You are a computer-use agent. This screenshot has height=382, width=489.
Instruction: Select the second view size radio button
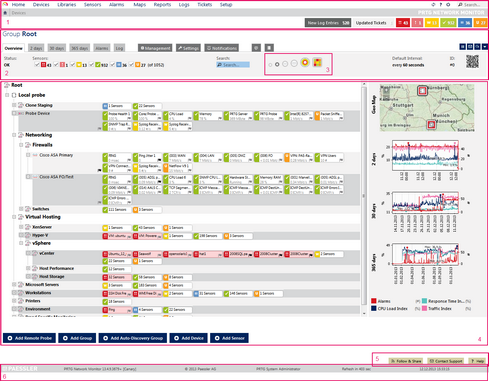(277, 64)
